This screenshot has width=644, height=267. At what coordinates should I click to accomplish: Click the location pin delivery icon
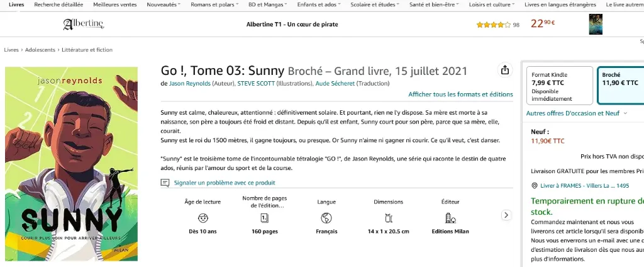pyautogui.click(x=535, y=186)
